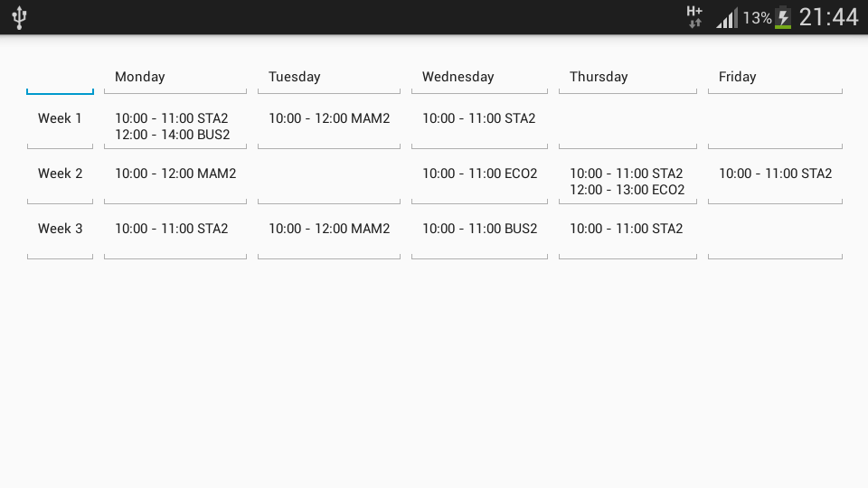Open Week 3 Wednesday BUS2 cell
Screen dimensions: 868x488
click(x=479, y=237)
